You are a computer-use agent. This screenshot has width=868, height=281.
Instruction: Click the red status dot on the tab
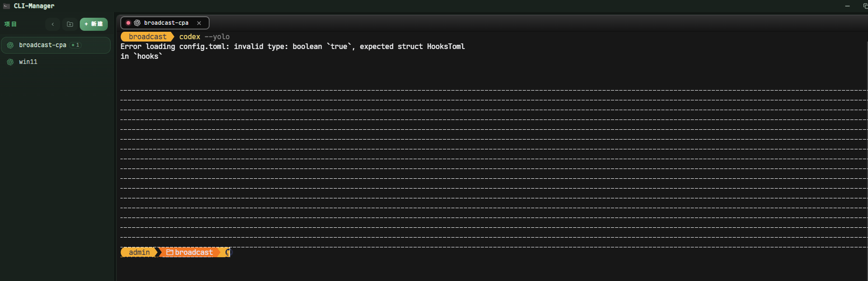[x=128, y=23]
